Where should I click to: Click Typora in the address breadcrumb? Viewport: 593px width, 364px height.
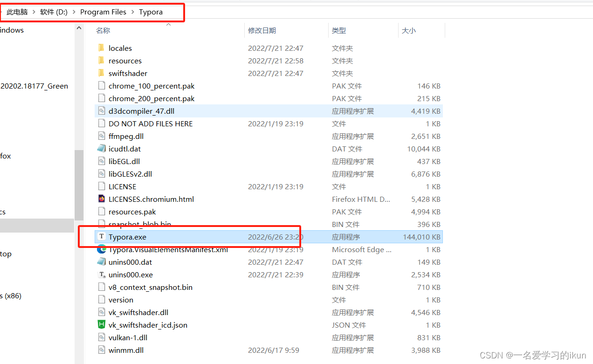click(151, 12)
